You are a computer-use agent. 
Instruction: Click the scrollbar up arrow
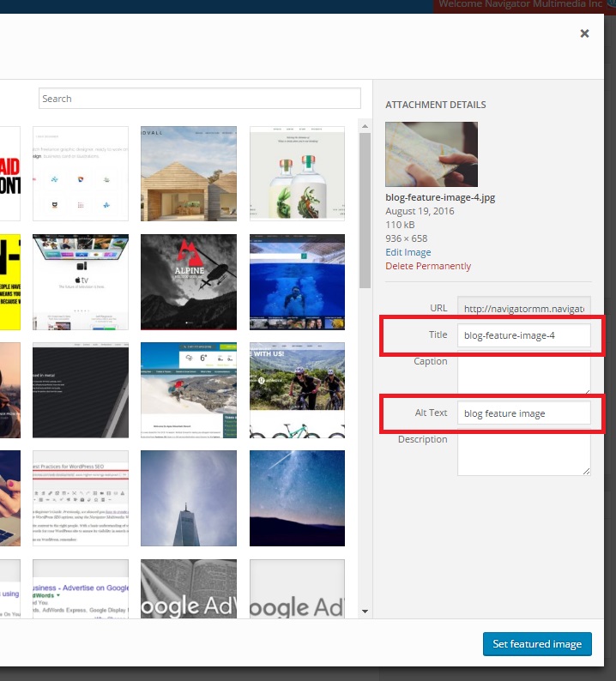[365, 126]
